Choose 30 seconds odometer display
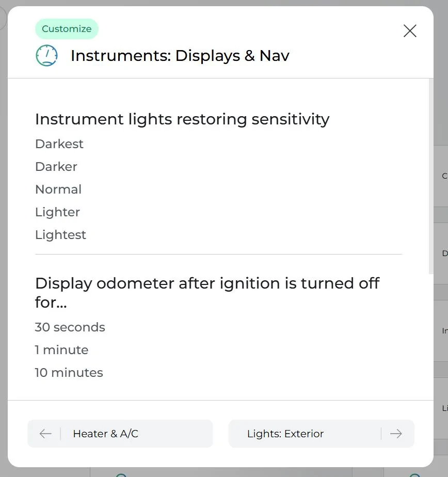Image resolution: width=448 pixels, height=477 pixels. pos(70,327)
